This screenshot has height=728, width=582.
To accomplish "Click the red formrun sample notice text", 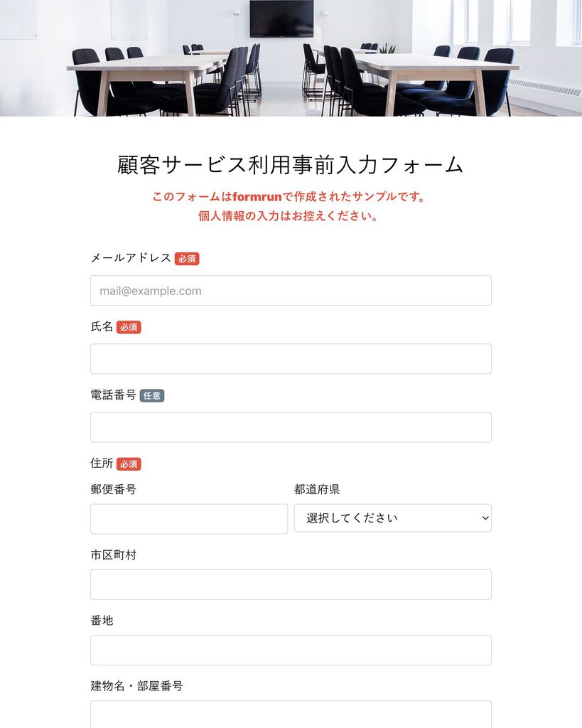I will coord(289,197).
